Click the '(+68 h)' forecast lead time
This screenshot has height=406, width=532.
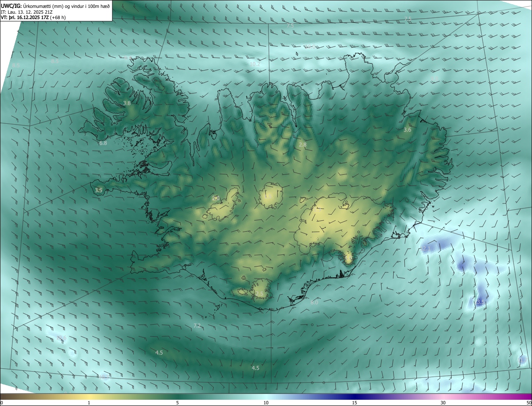click(x=59, y=17)
